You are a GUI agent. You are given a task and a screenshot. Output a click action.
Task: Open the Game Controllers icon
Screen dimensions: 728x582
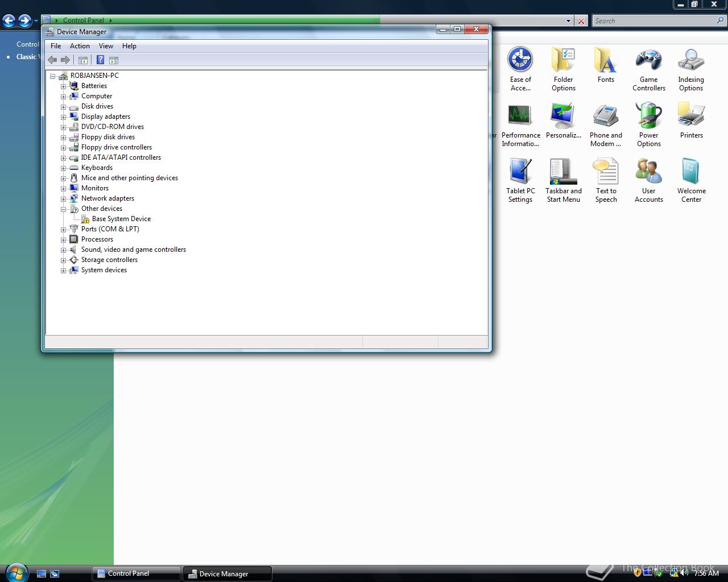pos(648,69)
